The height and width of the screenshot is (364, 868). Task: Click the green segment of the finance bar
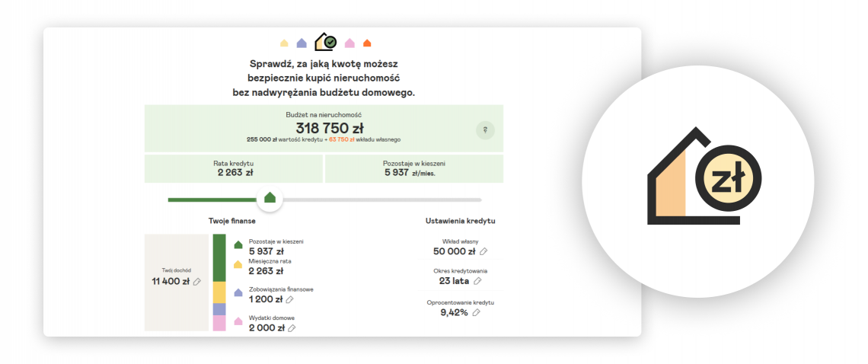219,257
